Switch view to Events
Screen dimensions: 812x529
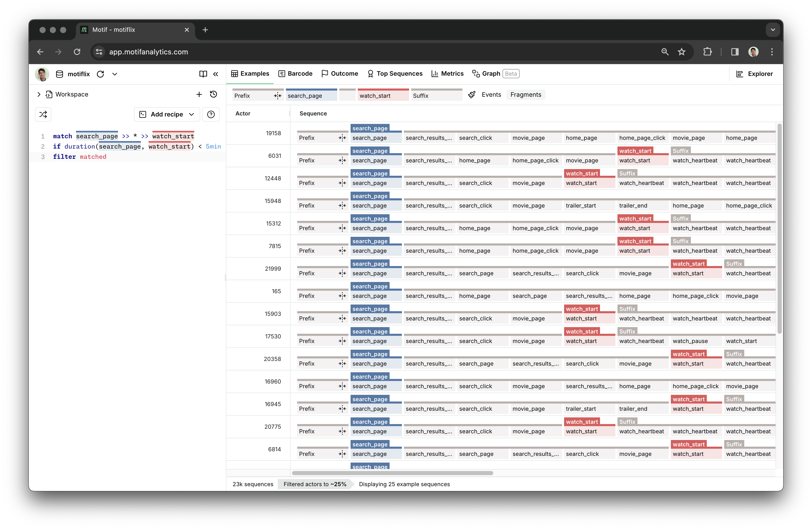click(x=491, y=94)
